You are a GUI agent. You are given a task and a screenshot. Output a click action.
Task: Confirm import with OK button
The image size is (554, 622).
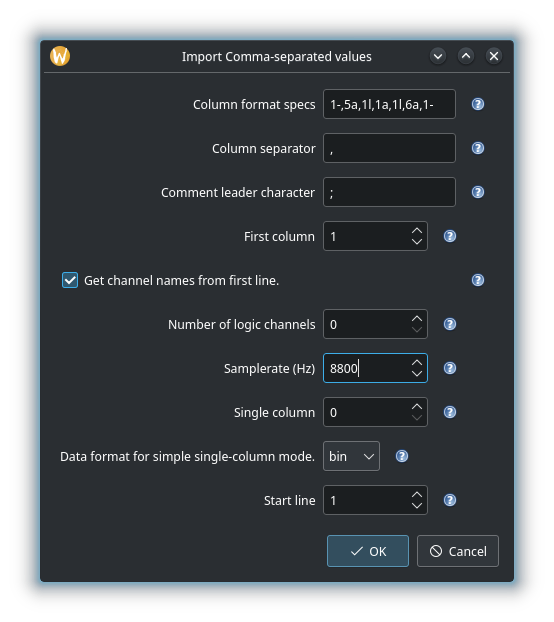[368, 551]
